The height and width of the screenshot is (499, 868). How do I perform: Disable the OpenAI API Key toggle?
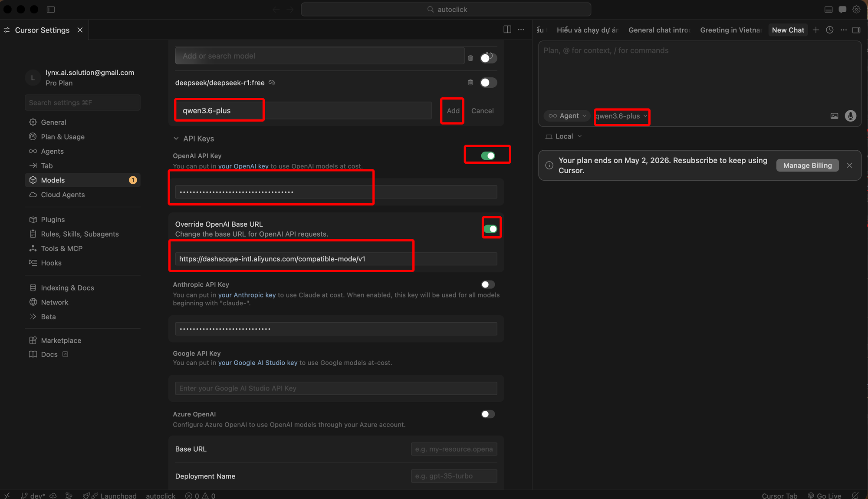coord(488,155)
